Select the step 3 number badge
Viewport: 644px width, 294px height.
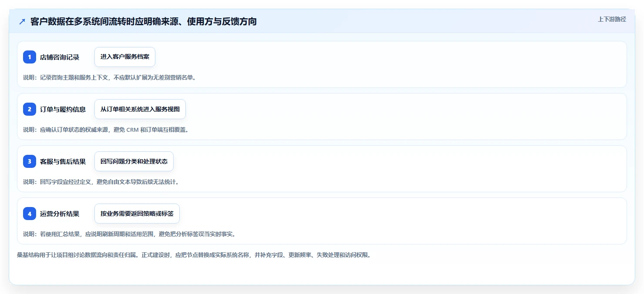click(x=30, y=161)
